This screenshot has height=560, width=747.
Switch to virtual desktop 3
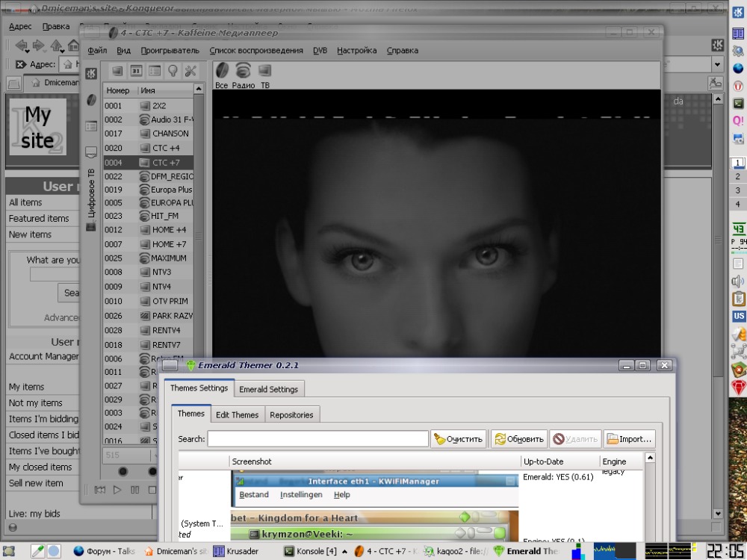tap(738, 190)
